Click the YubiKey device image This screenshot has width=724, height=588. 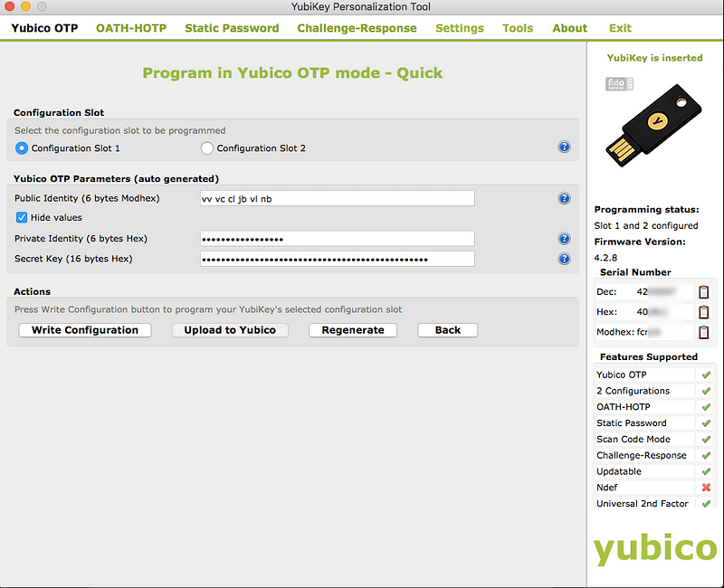coord(653,126)
